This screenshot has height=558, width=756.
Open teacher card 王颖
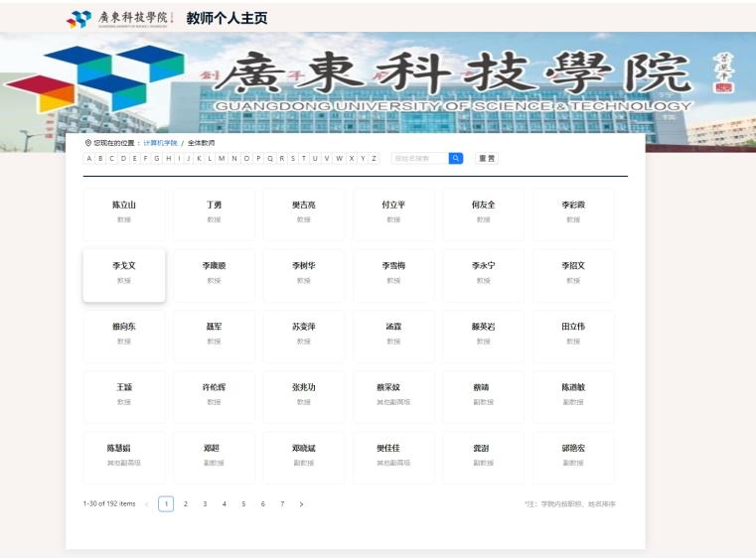[124, 397]
